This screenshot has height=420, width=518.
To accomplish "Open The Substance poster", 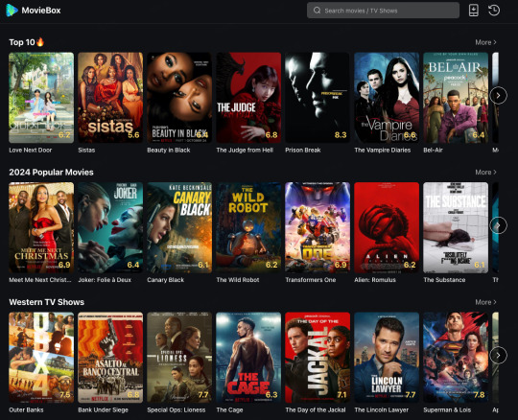I will coord(456,227).
